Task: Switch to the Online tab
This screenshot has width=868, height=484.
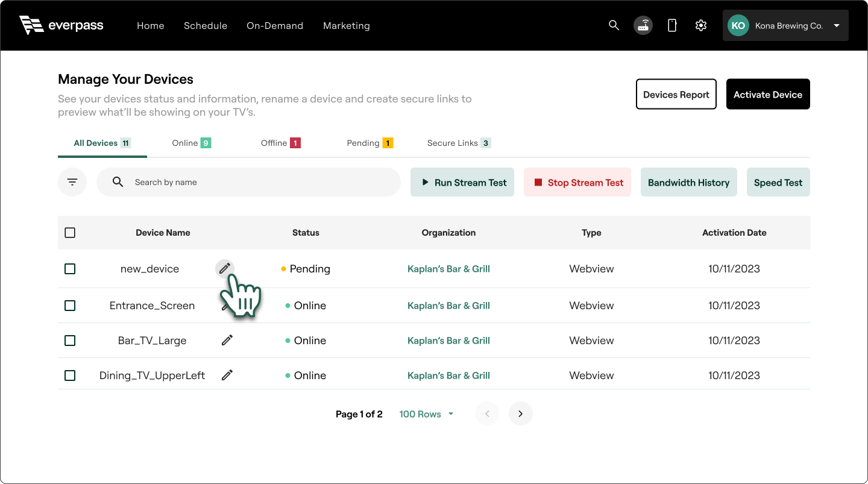Action: click(192, 143)
